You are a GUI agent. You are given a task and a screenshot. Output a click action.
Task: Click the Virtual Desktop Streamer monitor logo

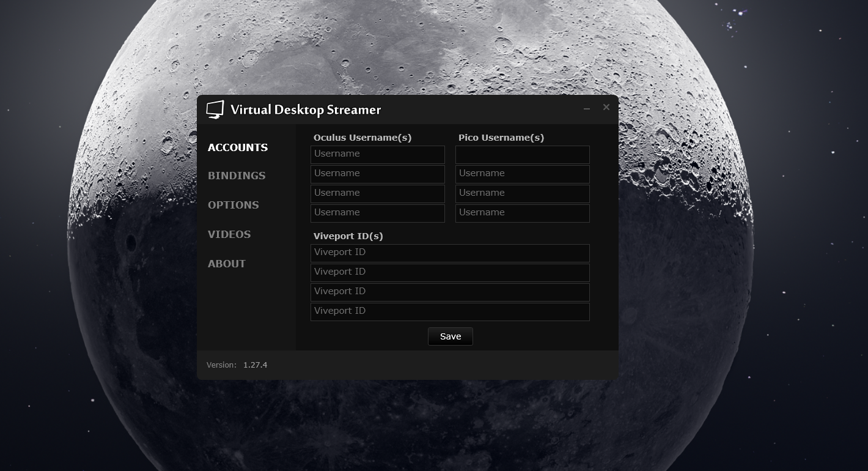215,109
